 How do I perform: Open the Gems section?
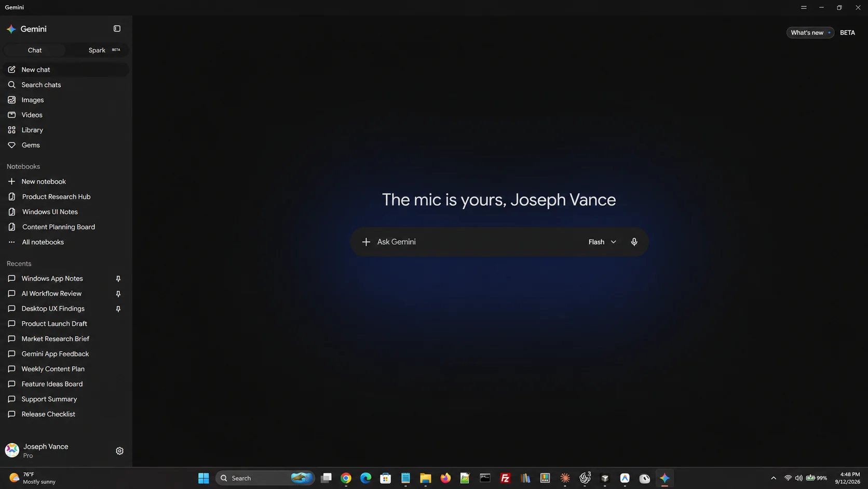click(65, 145)
